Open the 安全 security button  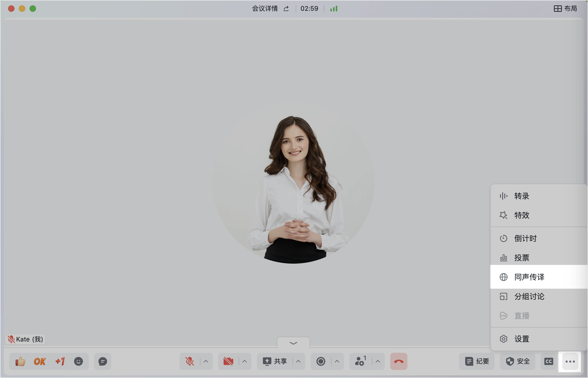(518, 361)
